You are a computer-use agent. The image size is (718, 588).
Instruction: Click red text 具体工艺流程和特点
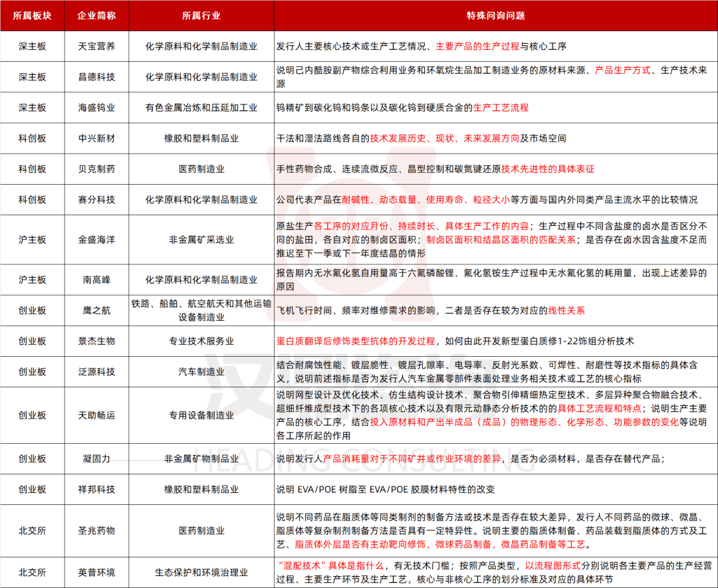point(599,408)
